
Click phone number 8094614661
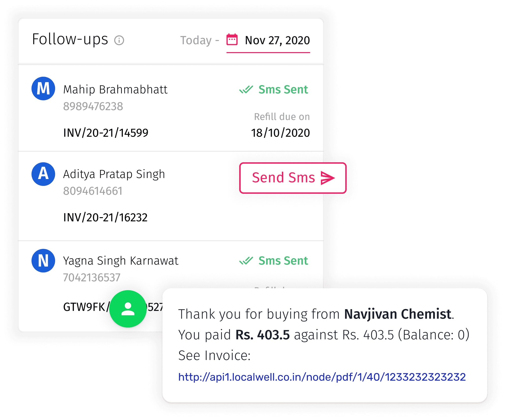tap(93, 191)
